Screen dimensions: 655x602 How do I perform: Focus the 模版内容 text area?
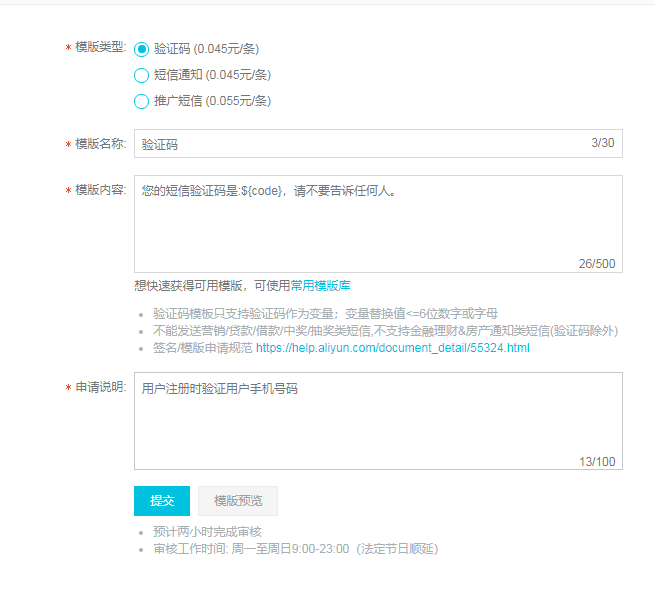[378, 224]
